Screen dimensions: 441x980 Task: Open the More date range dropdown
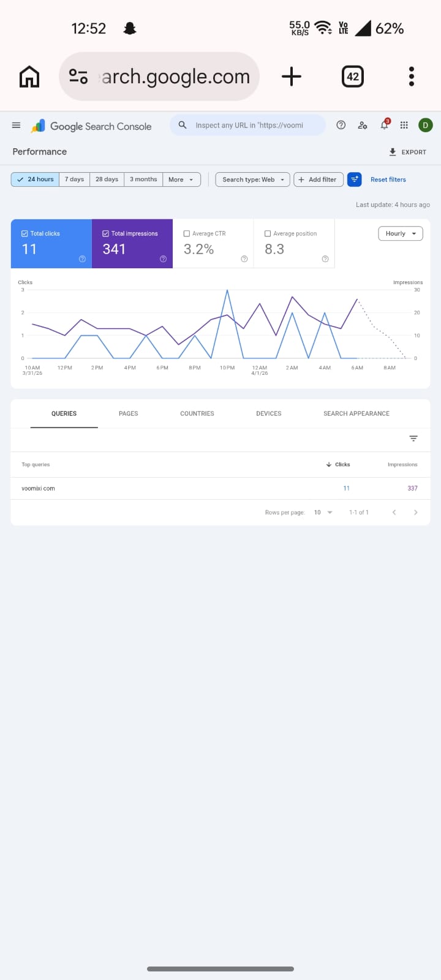pos(181,179)
